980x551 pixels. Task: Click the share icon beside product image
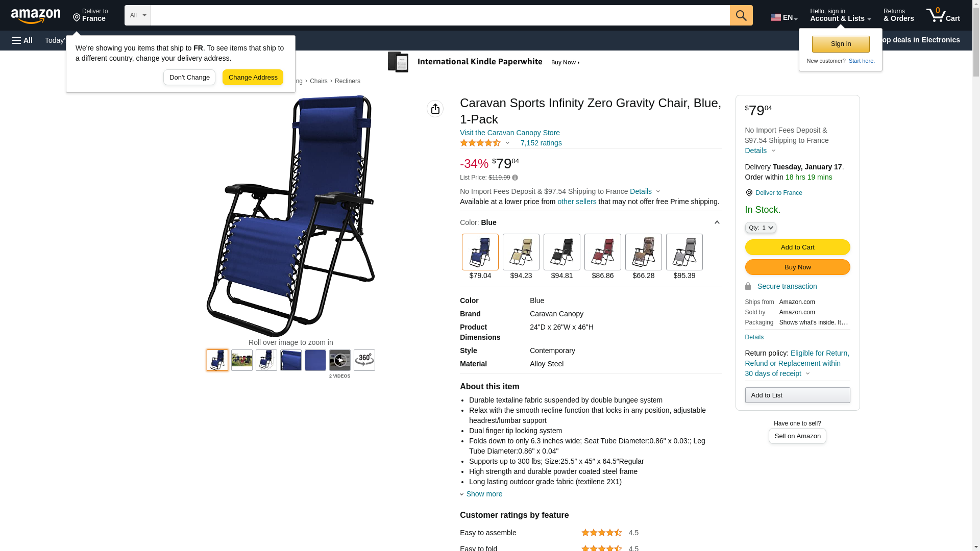click(x=435, y=109)
